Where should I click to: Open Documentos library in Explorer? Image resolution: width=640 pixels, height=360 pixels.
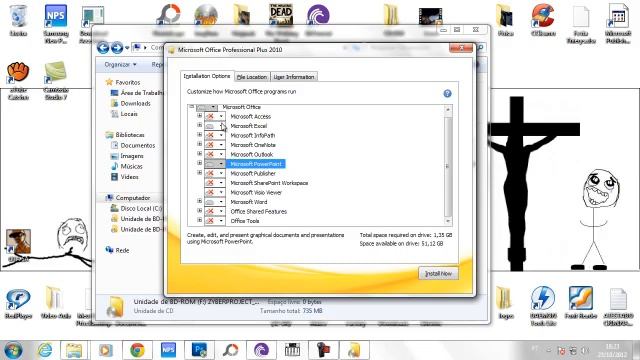[133, 145]
